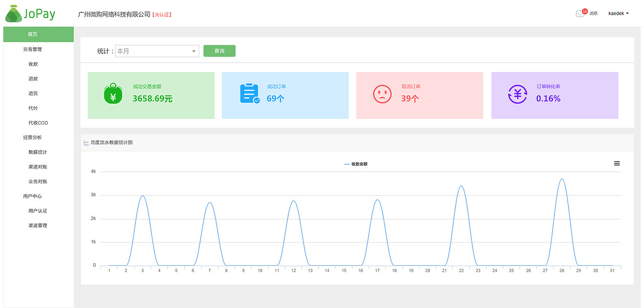Open 渠道管理 in the sidebar
644x308 pixels.
[x=38, y=225]
